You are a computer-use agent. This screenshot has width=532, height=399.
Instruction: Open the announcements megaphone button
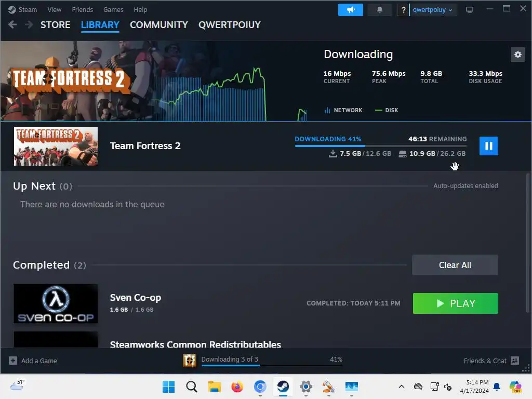(351, 10)
